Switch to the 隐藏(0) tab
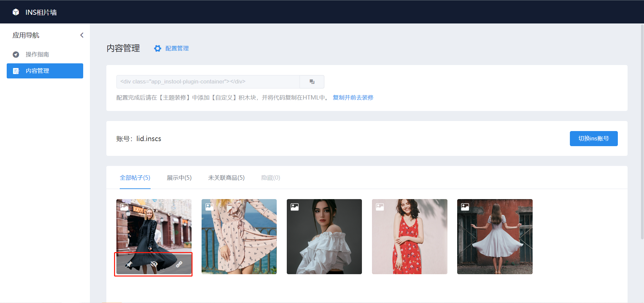644x303 pixels. [x=271, y=178]
